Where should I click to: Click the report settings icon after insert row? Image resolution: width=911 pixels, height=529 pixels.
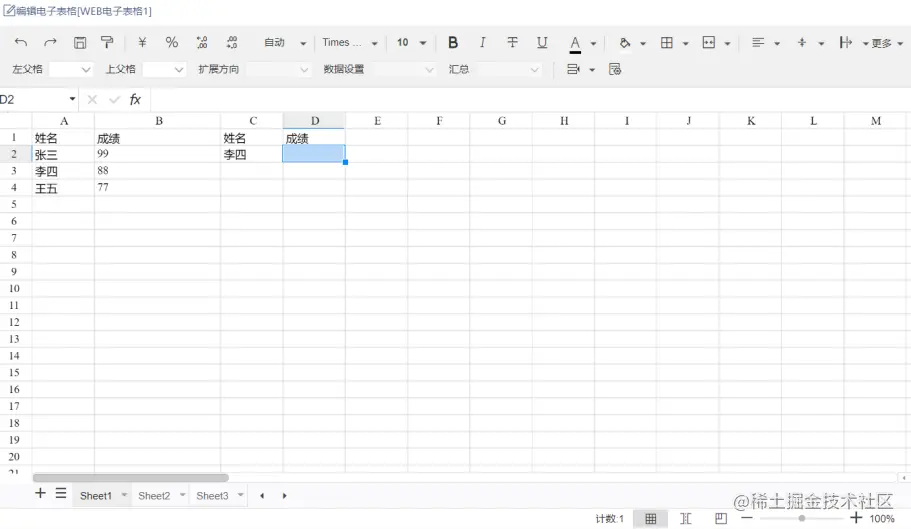[615, 70]
